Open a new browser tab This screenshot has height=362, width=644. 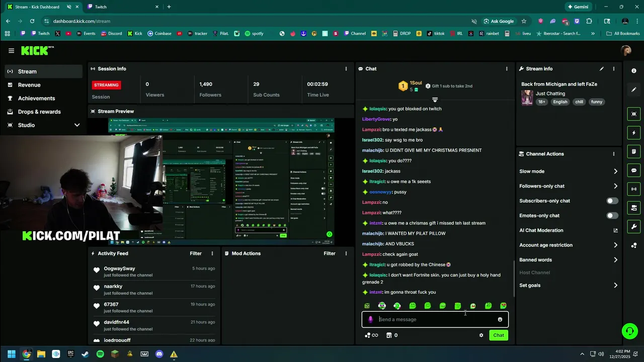169,7
